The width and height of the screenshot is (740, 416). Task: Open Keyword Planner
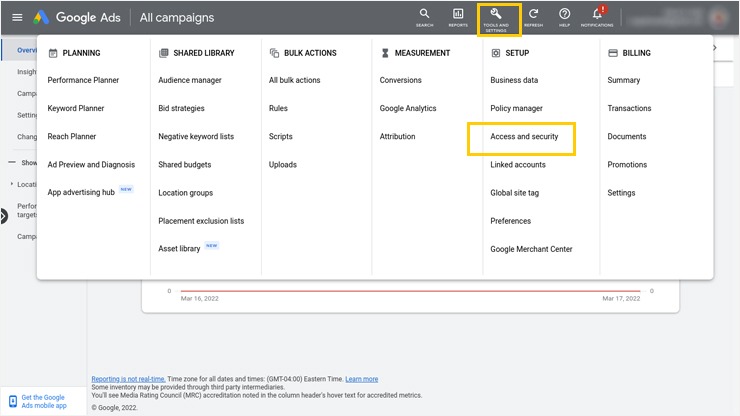pyautogui.click(x=76, y=108)
